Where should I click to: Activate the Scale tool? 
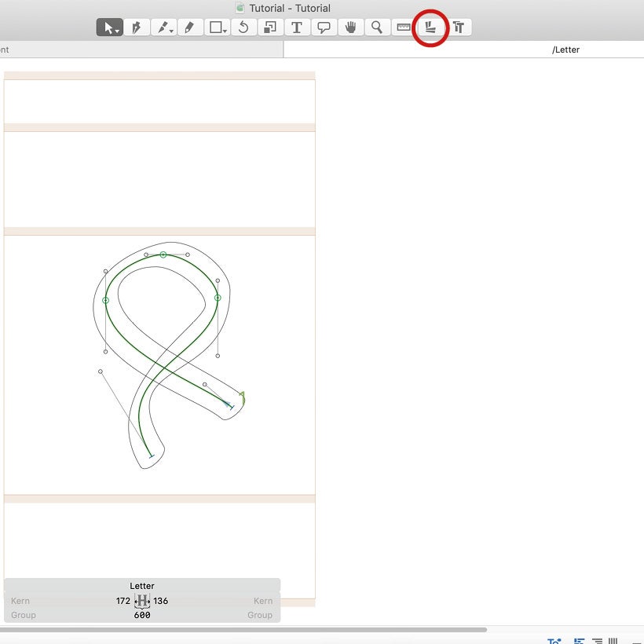click(x=270, y=27)
